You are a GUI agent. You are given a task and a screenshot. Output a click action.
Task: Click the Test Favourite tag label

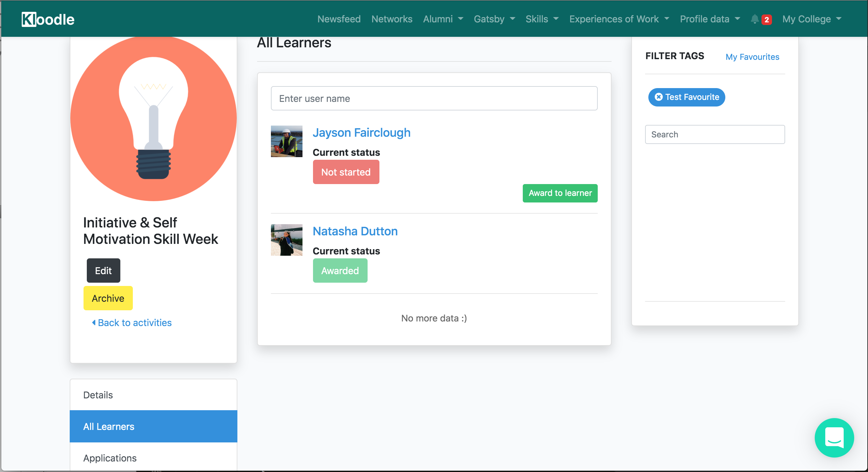point(692,97)
